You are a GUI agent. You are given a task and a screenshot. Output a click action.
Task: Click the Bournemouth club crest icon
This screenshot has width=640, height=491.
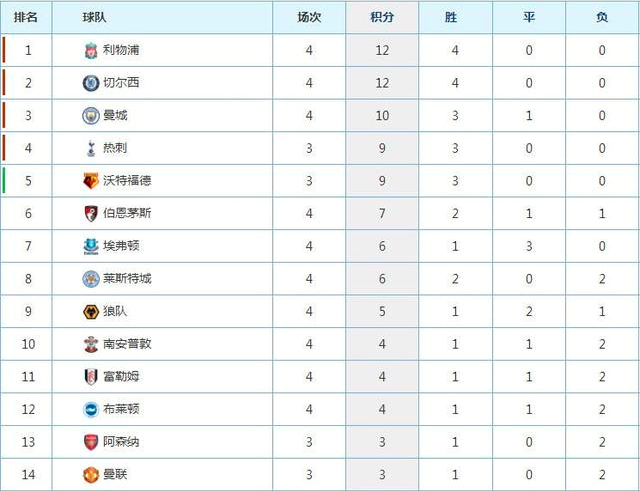pyautogui.click(x=91, y=213)
